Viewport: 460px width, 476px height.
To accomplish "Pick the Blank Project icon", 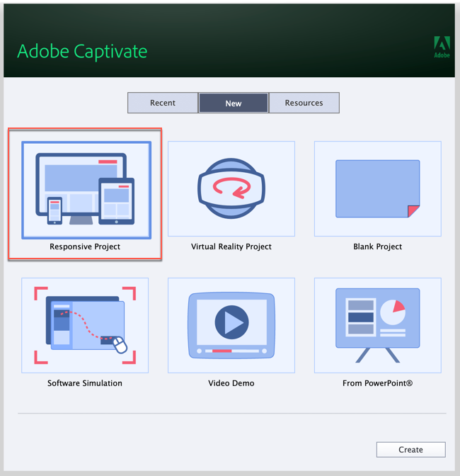I will pos(378,188).
